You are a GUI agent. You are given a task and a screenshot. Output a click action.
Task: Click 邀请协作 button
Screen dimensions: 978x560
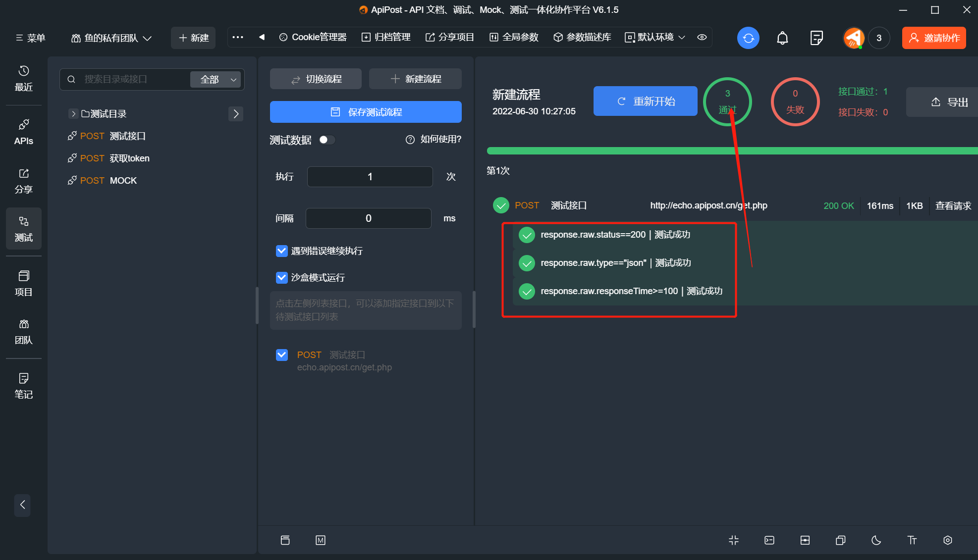934,38
